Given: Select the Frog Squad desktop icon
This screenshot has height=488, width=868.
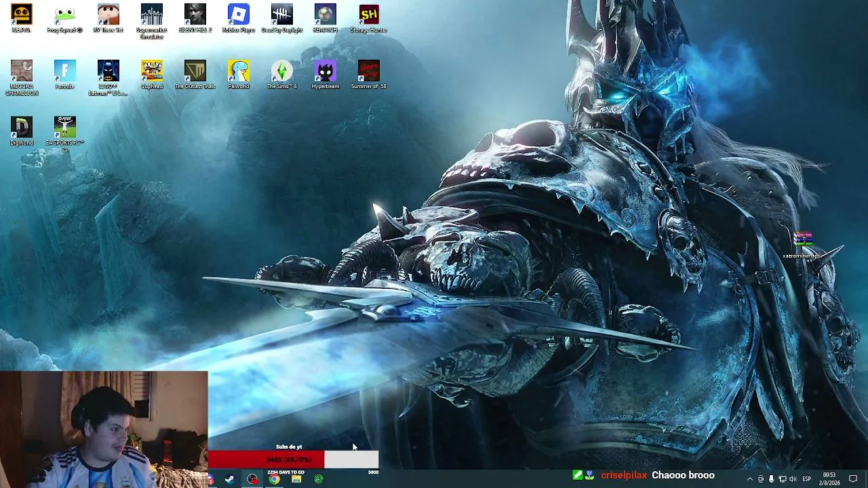Looking at the screenshot, I should (x=65, y=18).
